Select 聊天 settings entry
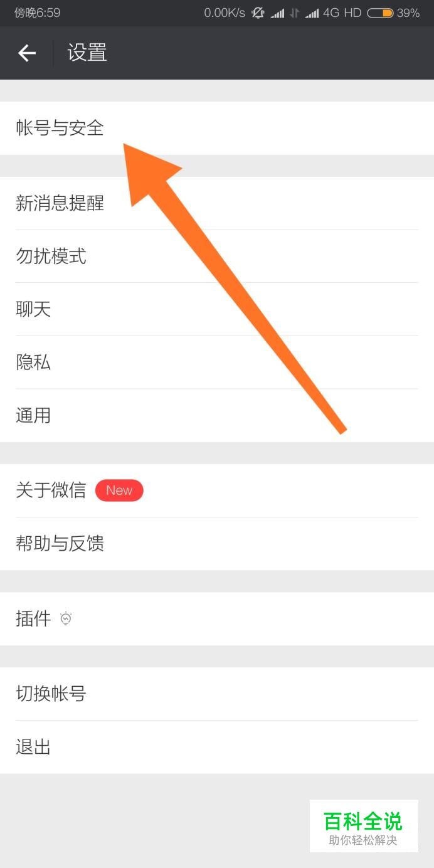Image resolution: width=434 pixels, height=868 pixels. click(217, 309)
